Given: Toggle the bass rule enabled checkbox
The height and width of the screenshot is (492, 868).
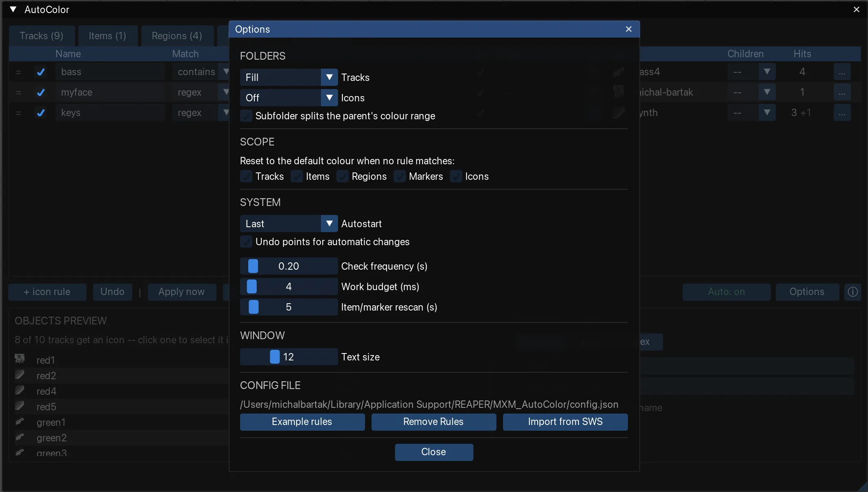Looking at the screenshot, I should [x=41, y=72].
